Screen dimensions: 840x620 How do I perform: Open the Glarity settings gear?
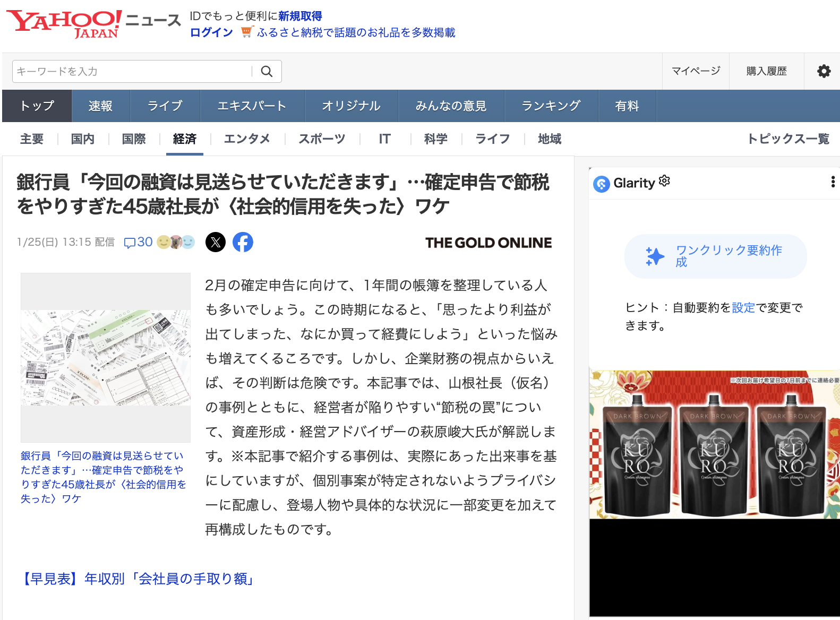(664, 181)
